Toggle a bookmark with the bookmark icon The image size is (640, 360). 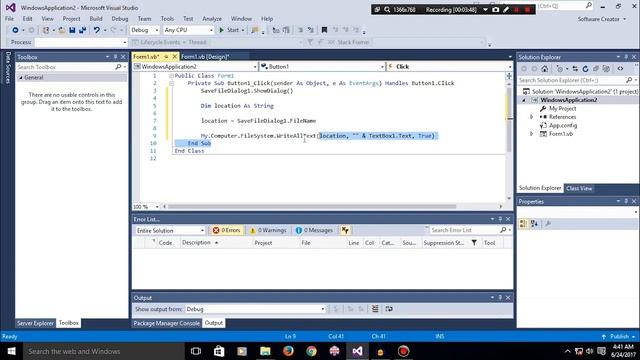[324, 30]
